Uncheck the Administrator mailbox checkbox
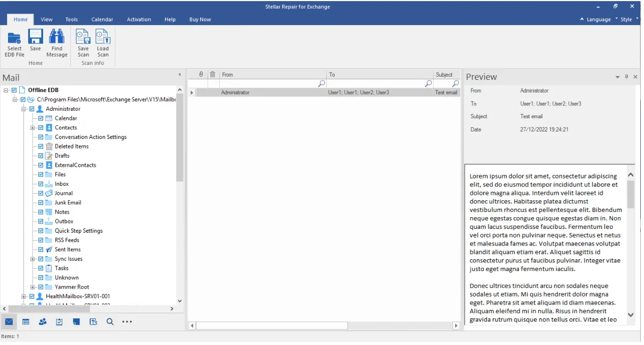The height and width of the screenshot is (345, 644). point(31,109)
